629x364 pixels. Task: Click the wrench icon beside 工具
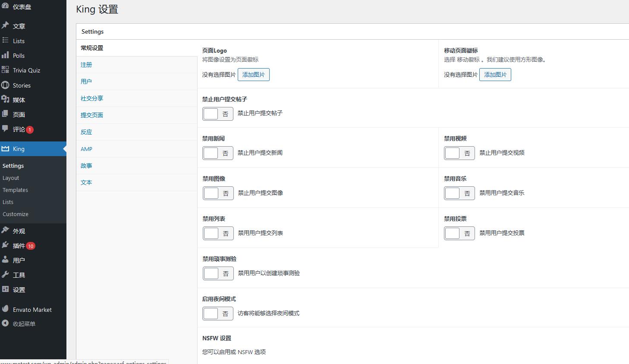(5, 274)
